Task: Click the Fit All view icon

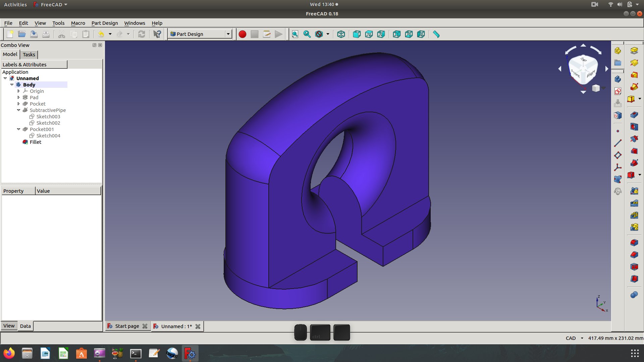Action: coord(295,34)
